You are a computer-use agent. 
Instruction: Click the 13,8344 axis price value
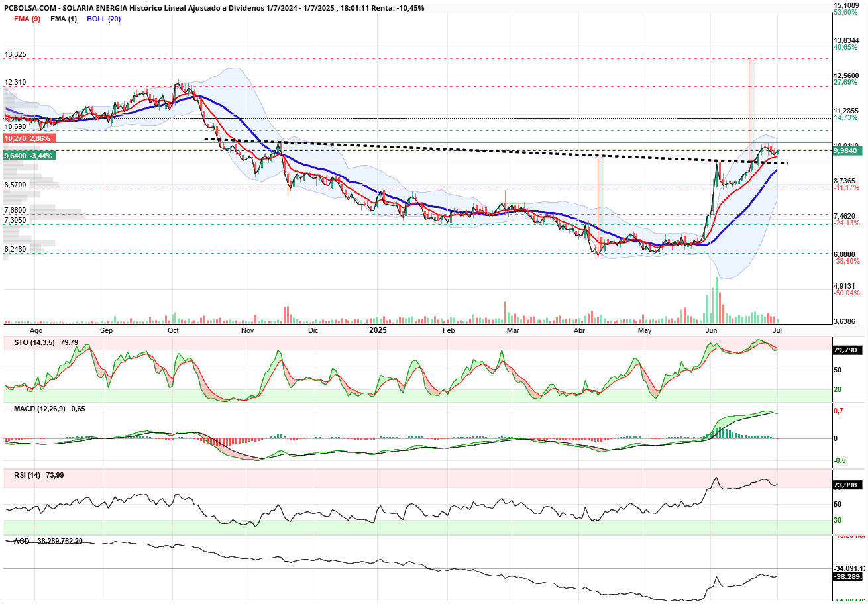click(x=846, y=40)
